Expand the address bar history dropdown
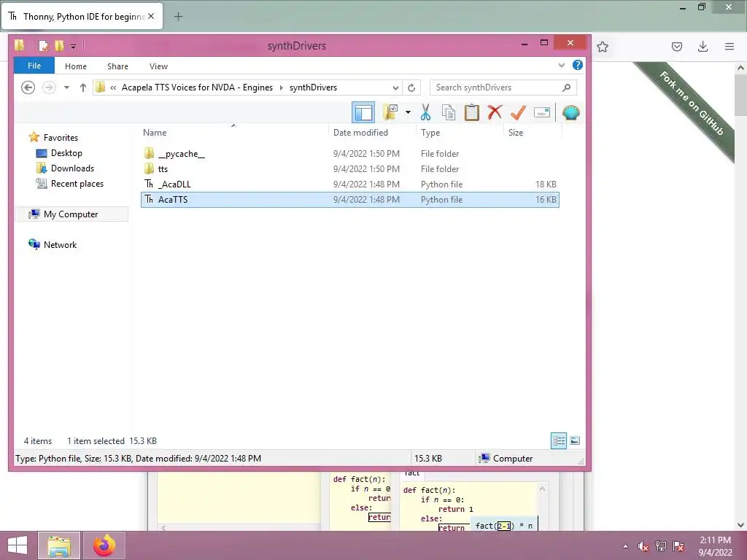 pos(395,87)
